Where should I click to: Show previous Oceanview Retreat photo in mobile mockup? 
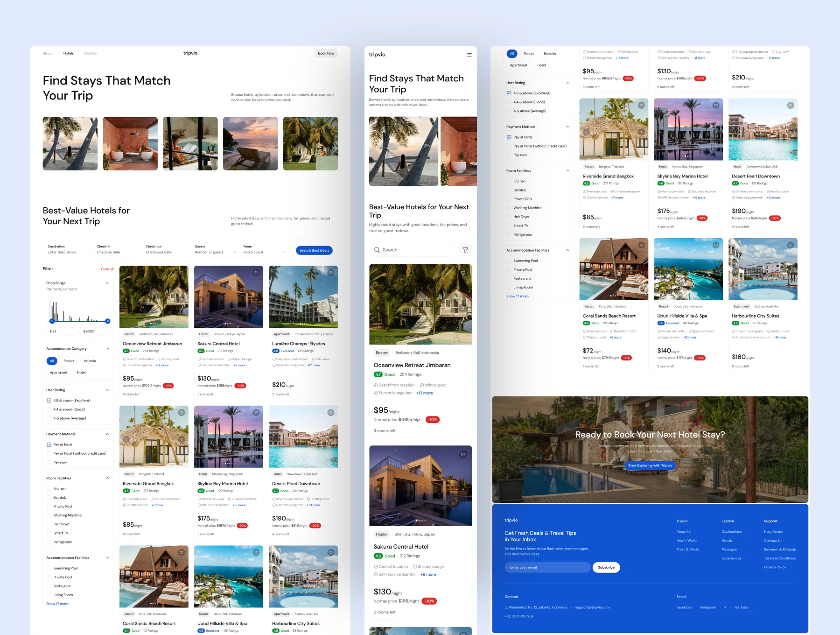coord(378,308)
